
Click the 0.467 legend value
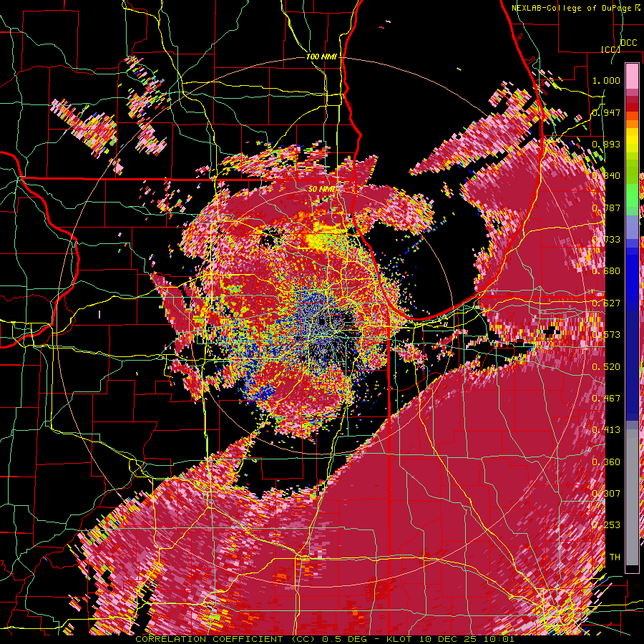click(606, 399)
